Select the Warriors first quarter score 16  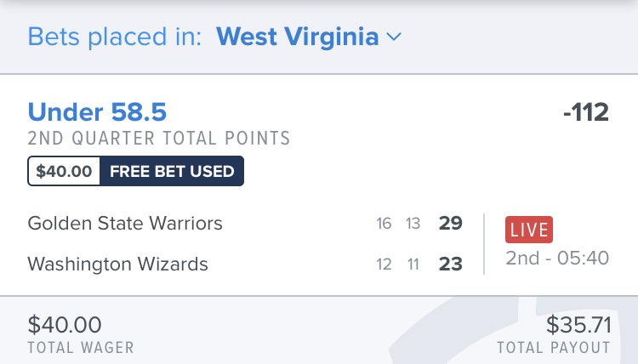click(x=384, y=224)
